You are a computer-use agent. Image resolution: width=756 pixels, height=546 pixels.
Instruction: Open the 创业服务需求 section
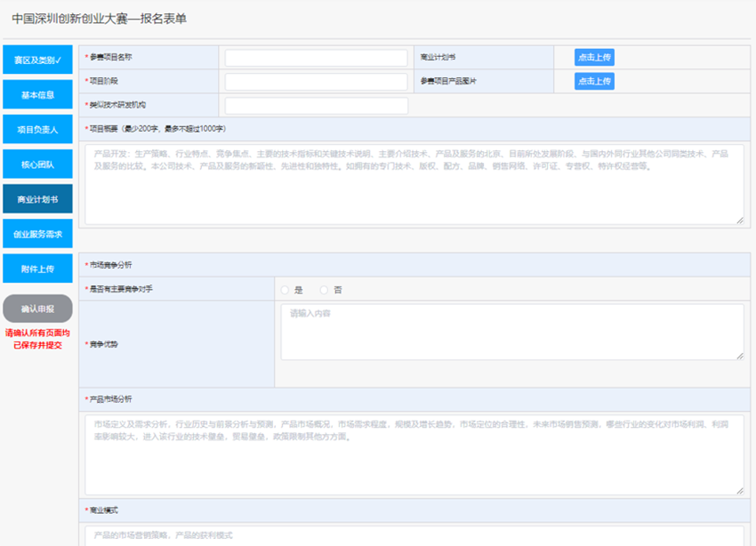(37, 234)
